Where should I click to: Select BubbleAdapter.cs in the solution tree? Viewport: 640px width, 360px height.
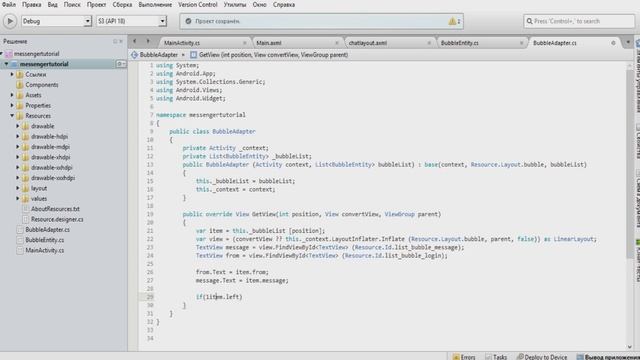click(47, 230)
